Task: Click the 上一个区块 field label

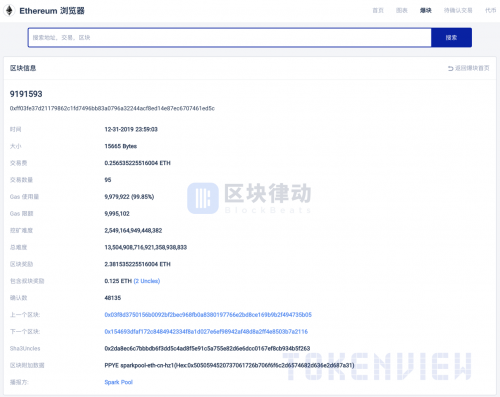Action: tap(25, 315)
